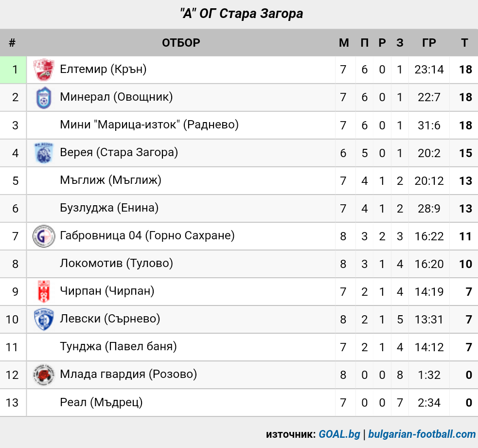Open the Реал (Мъдрец) team entry
This screenshot has width=478, height=448.
click(101, 403)
